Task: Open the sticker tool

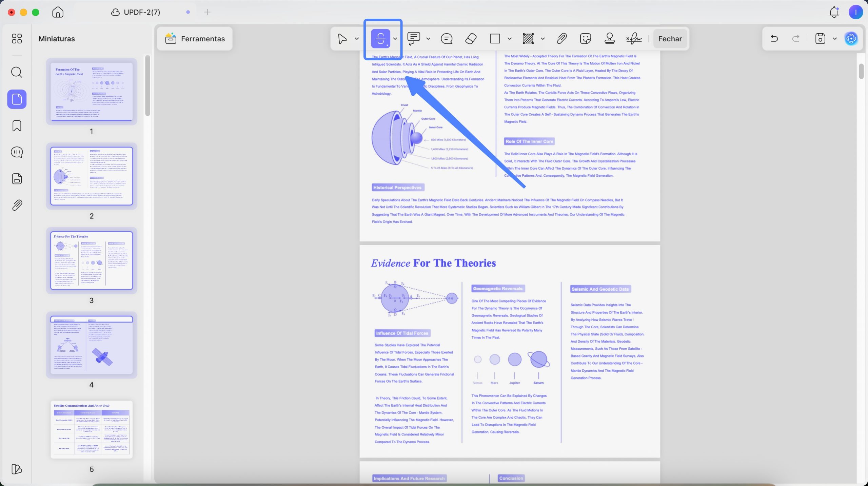Action: point(586,39)
